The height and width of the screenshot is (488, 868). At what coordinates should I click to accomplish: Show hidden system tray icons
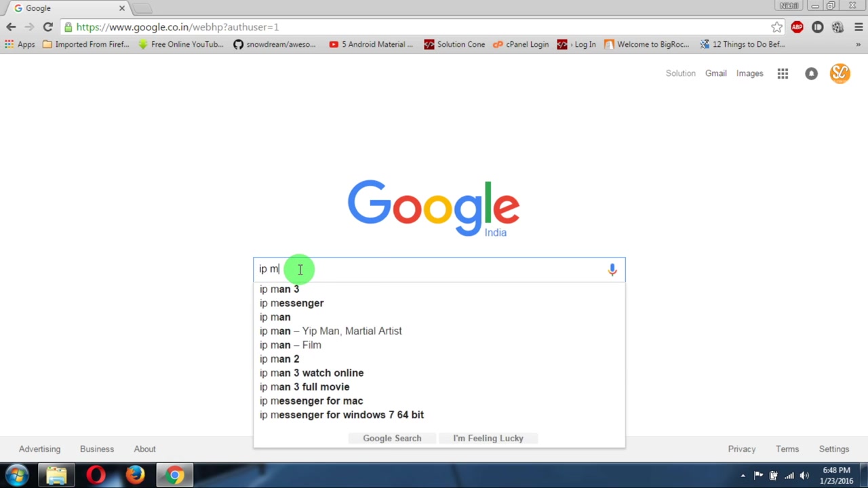point(743,476)
